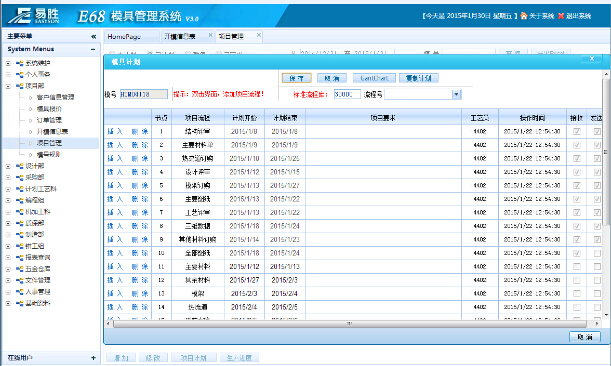This screenshot has width=611, height=366.
Task: Collapse the System Menus panel minus
Action: tap(93, 49)
